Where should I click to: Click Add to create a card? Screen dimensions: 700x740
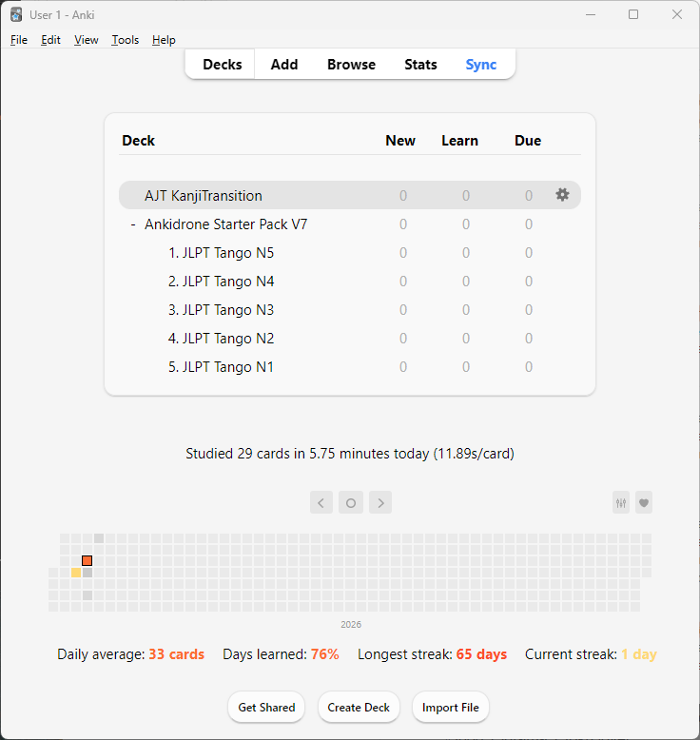[x=284, y=64]
